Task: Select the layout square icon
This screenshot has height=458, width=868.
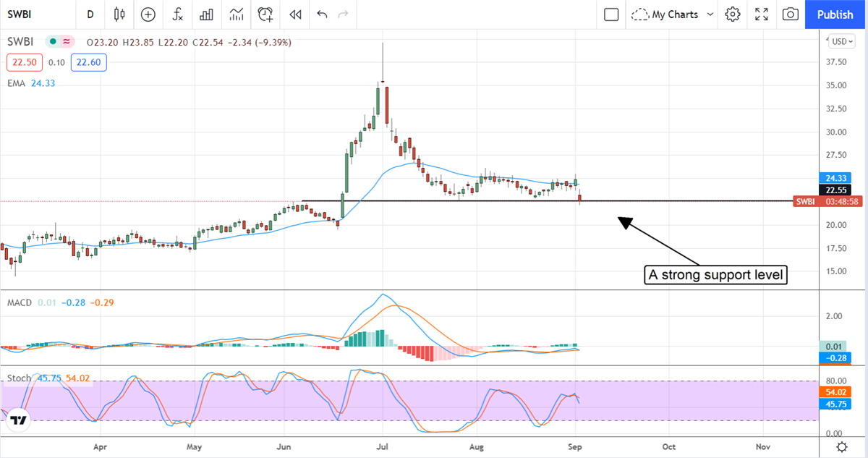Action: point(611,14)
